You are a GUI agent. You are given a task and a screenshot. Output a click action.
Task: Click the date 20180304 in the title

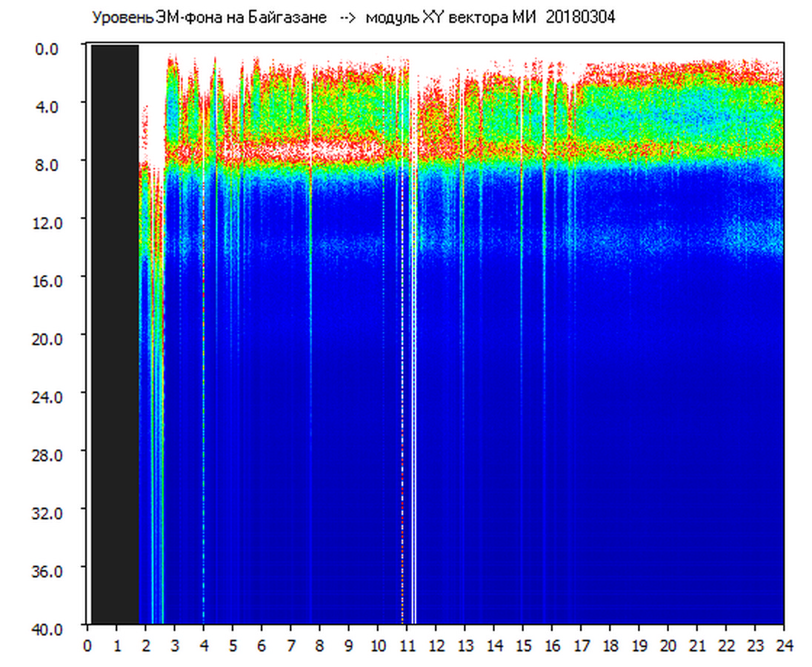click(x=580, y=18)
